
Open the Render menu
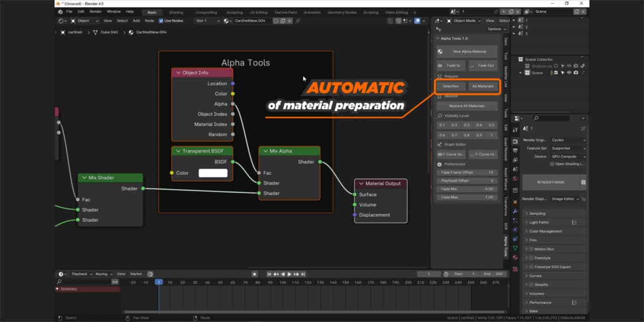(95, 11)
